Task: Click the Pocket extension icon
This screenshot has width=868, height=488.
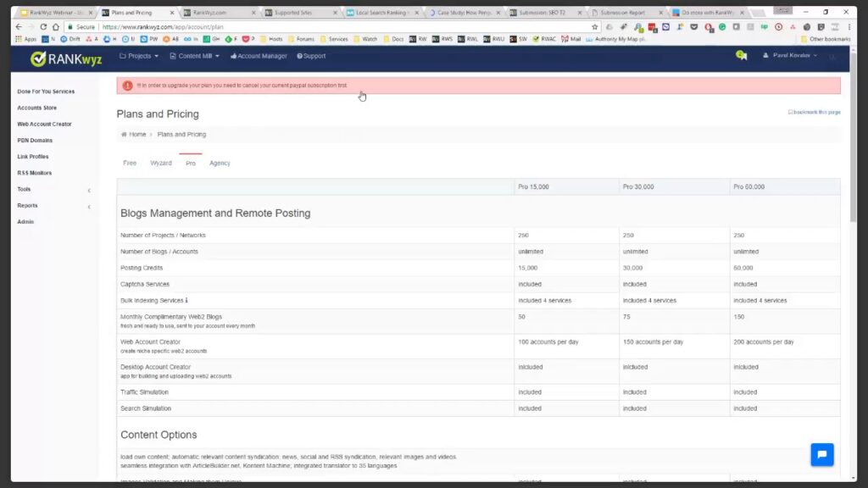Action: [x=693, y=26]
